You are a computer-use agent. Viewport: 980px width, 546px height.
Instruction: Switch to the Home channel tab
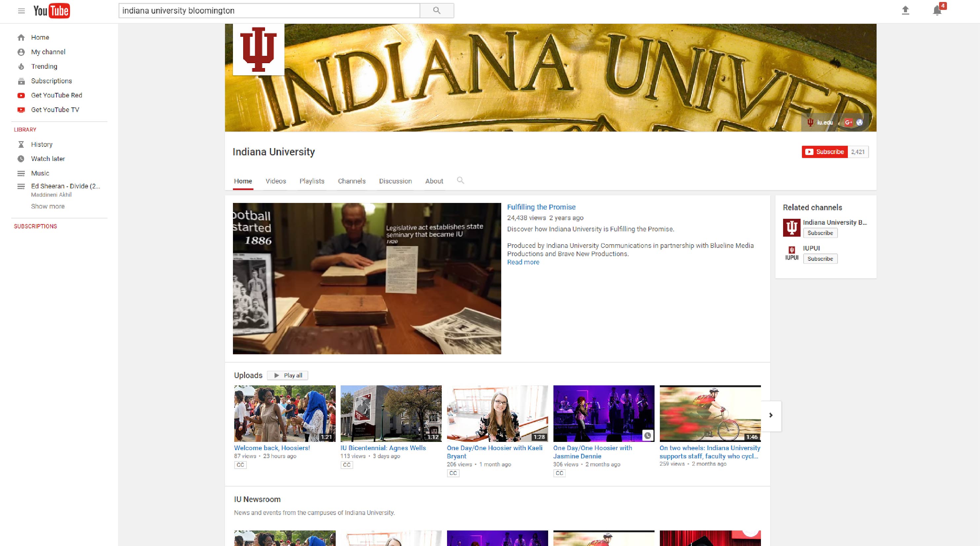tap(243, 181)
